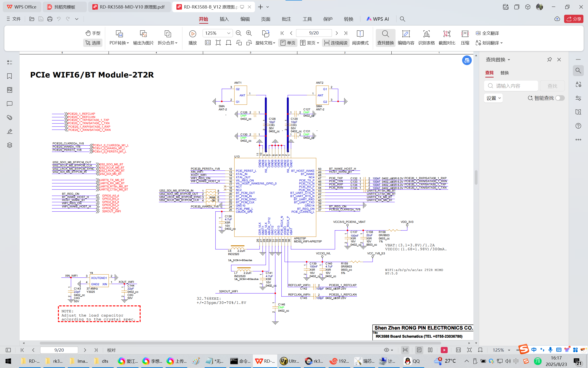Viewport: 588px width, 368px height.
Task: Click the horizontal scrollbar under document
Action: pos(240,343)
